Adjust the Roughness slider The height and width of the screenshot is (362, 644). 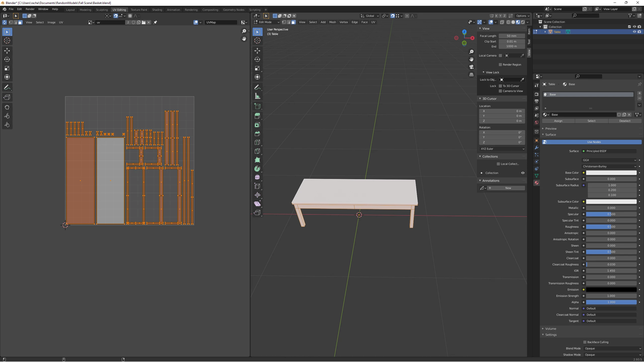[611, 227]
